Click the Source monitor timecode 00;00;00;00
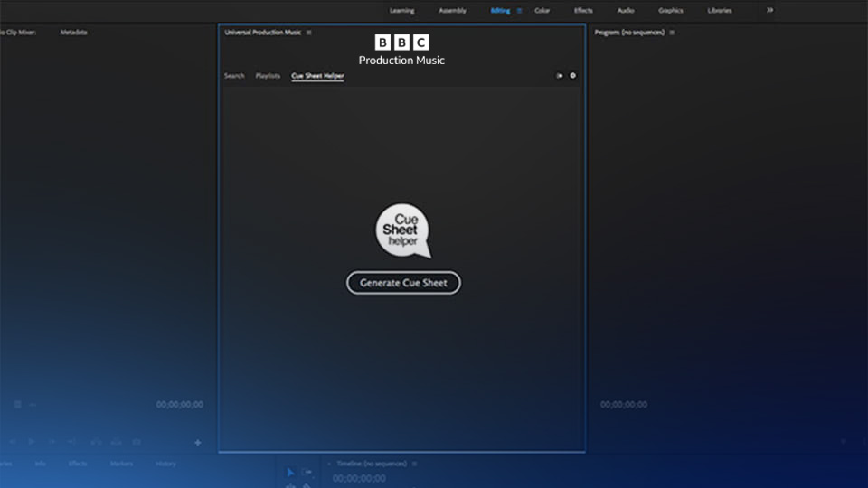 [x=179, y=405]
